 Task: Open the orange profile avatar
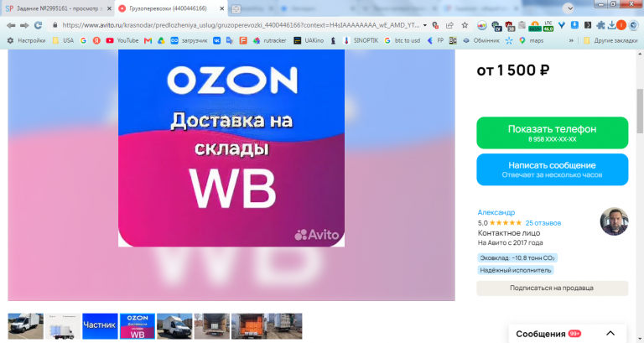tap(621, 25)
